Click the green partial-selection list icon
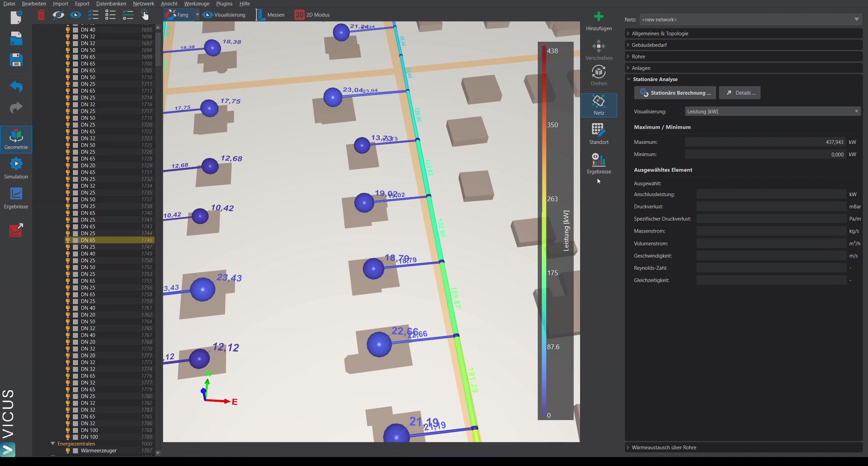This screenshot has width=868, height=466. click(x=128, y=15)
